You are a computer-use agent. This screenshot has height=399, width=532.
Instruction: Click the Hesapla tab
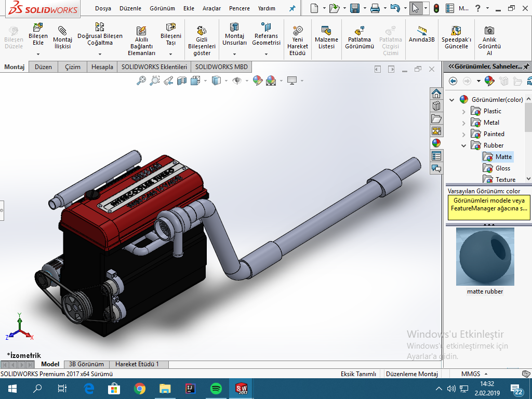tap(102, 67)
